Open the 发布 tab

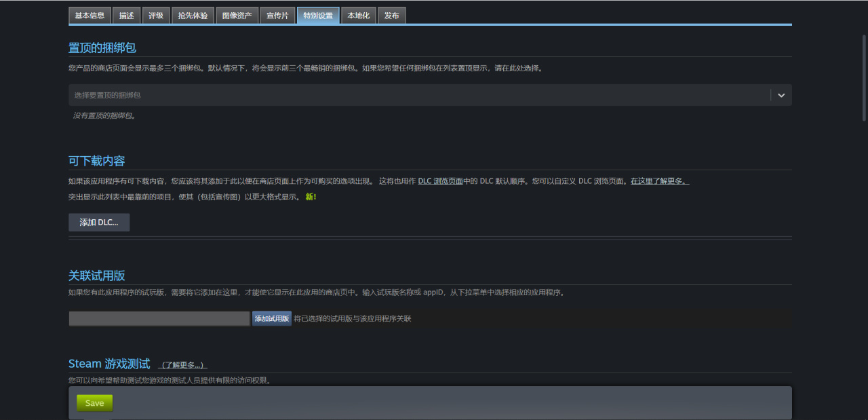(x=392, y=16)
